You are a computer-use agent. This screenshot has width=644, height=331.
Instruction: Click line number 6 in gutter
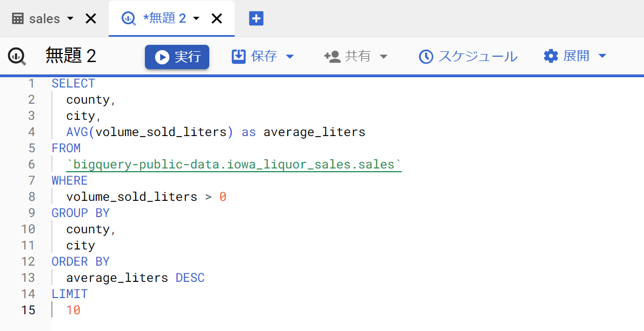point(31,165)
